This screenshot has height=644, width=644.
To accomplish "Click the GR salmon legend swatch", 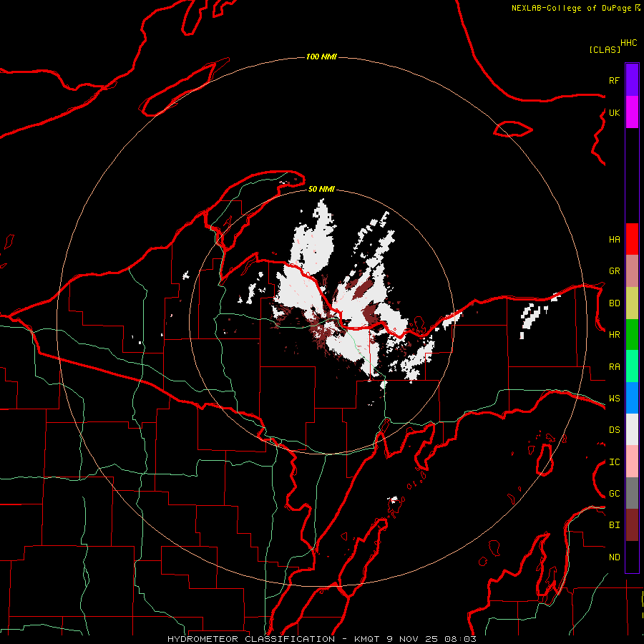I will [632, 271].
